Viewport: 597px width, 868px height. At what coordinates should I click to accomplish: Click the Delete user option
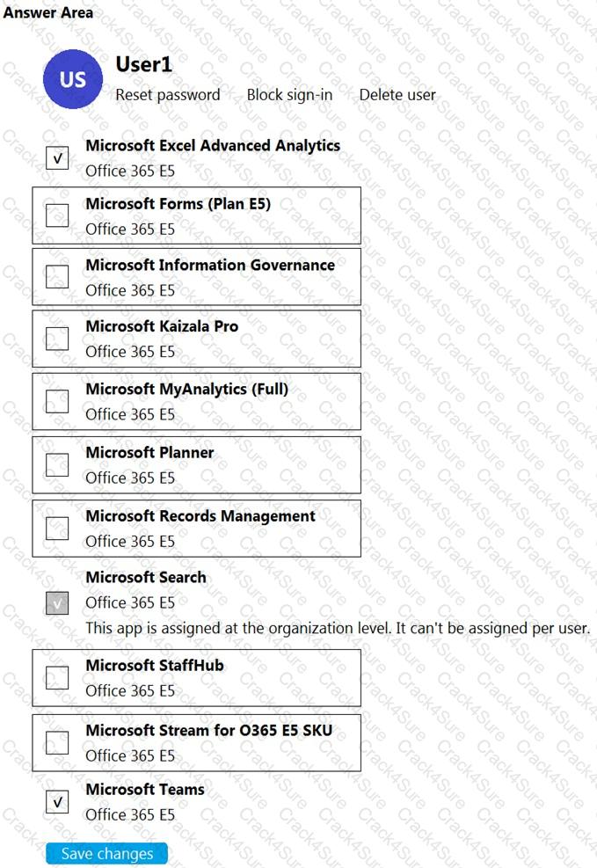click(396, 94)
